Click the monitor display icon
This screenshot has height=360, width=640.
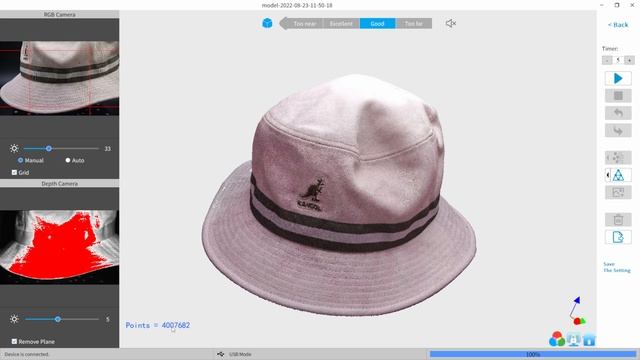pos(573,339)
